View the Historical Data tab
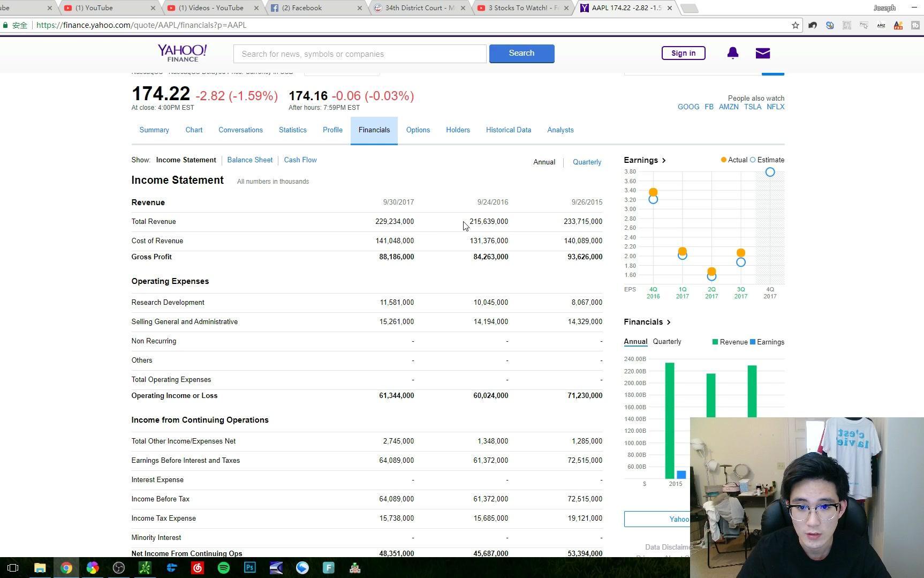924x578 pixels. [x=509, y=130]
